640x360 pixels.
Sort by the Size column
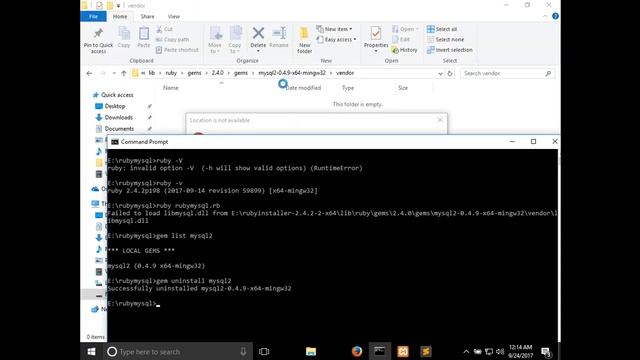tap(403, 88)
